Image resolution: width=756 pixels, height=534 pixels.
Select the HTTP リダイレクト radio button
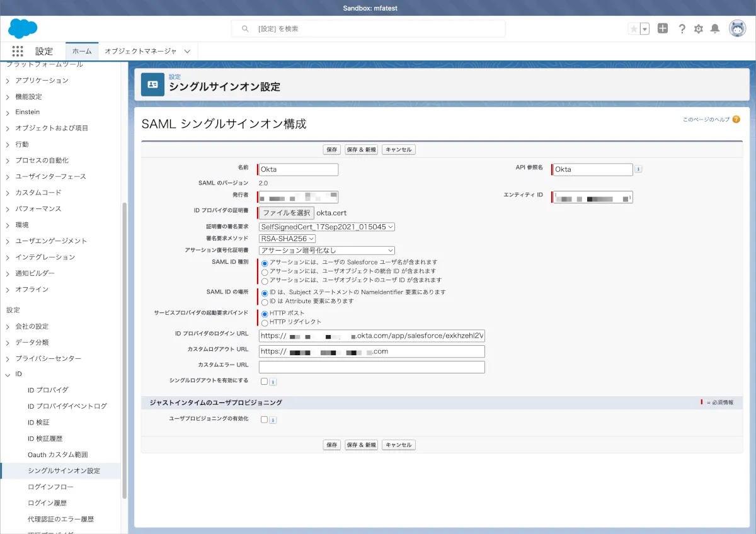click(x=265, y=322)
